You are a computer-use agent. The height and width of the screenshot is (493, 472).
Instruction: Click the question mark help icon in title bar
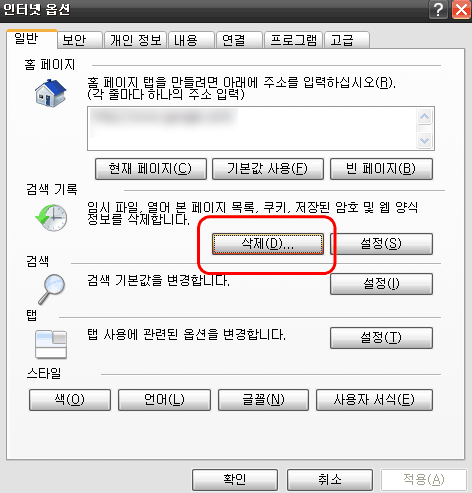point(438,10)
